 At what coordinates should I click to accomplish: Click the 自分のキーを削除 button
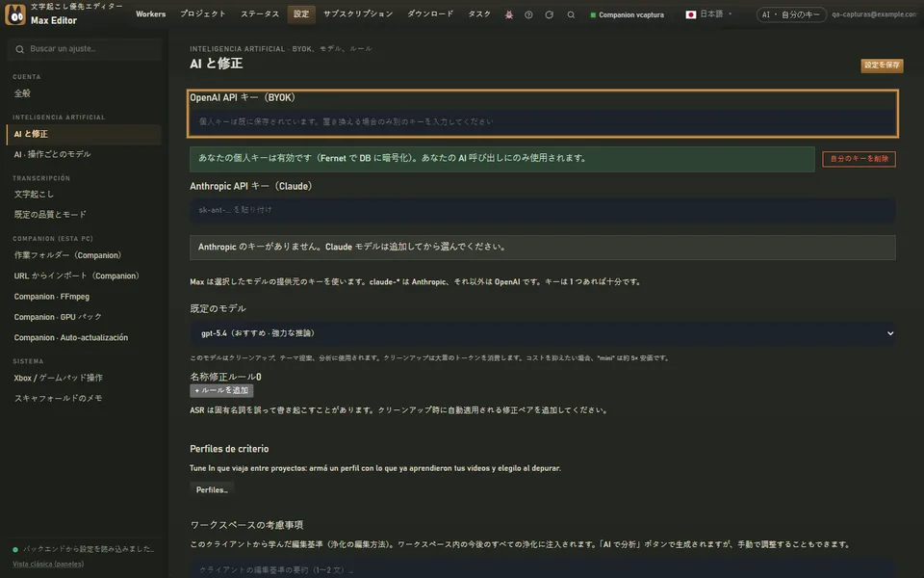(x=859, y=159)
